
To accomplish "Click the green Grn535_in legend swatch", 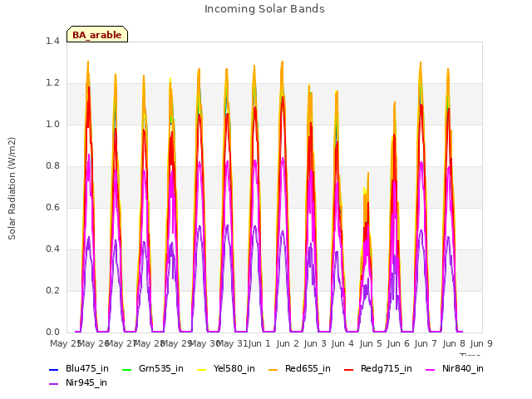I will 127,369.
